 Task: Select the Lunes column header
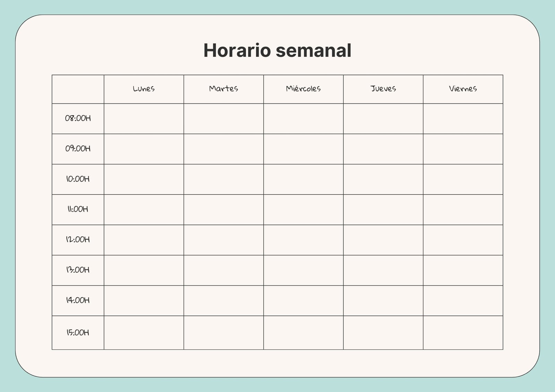pos(144,89)
